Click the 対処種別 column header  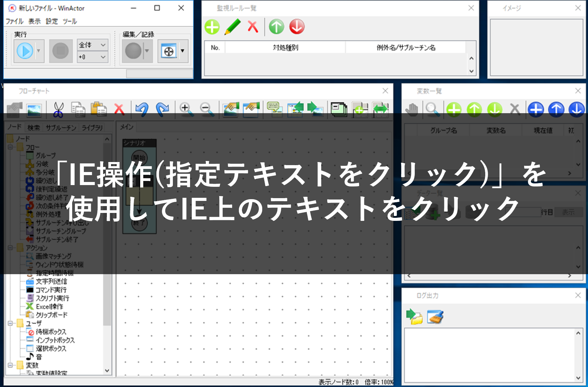click(285, 47)
